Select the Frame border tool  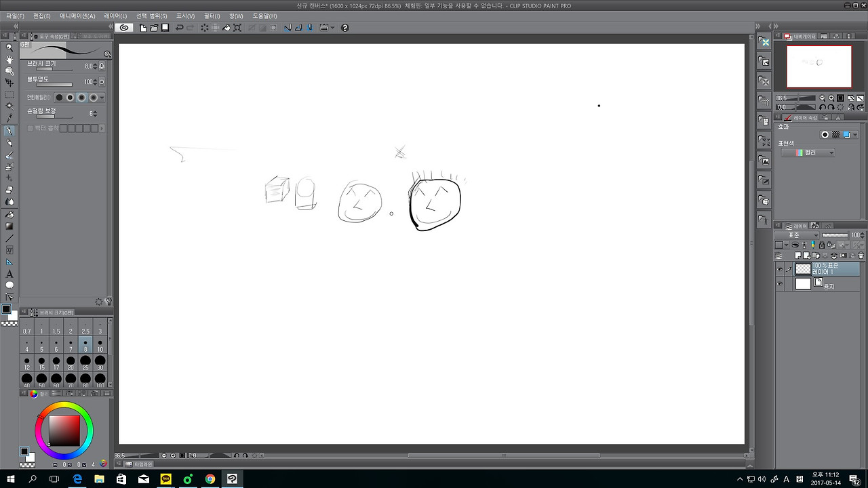pos(9,250)
